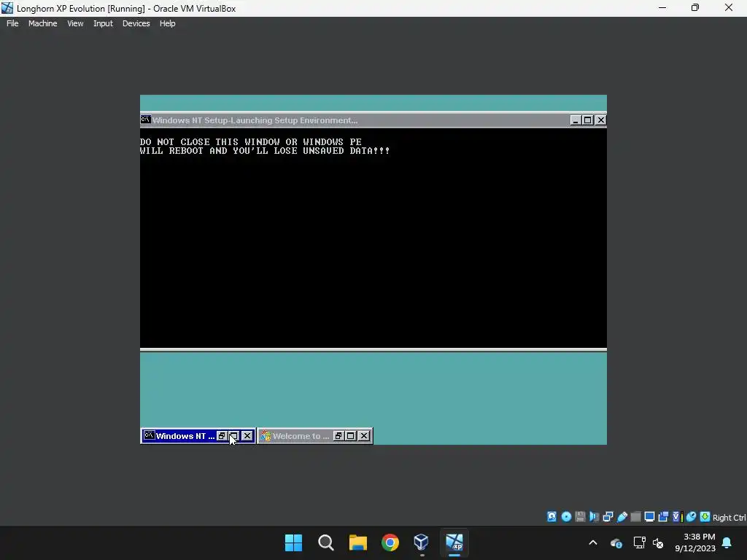Close the minimized Windows NT bar
747x560 pixels.
(247, 436)
